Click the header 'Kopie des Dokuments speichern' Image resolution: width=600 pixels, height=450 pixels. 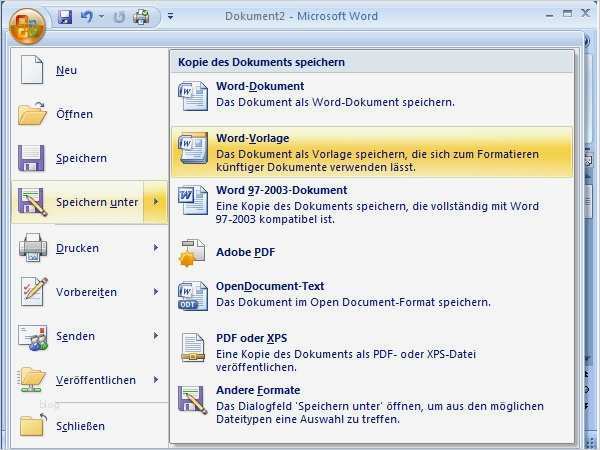click(x=261, y=62)
